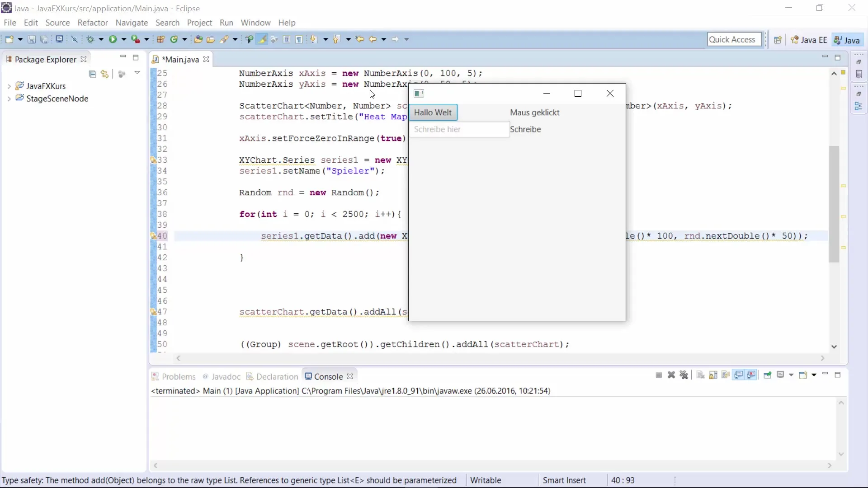Toggle Block Selection Mode icon
Screen dimensions: 868x488
(287, 40)
